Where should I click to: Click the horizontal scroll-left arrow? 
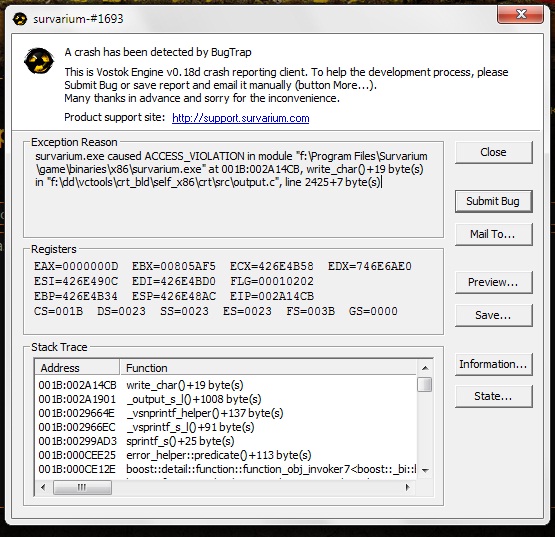coord(43,487)
